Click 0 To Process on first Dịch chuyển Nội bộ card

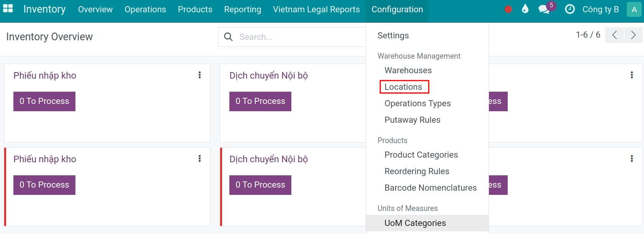[260, 101]
